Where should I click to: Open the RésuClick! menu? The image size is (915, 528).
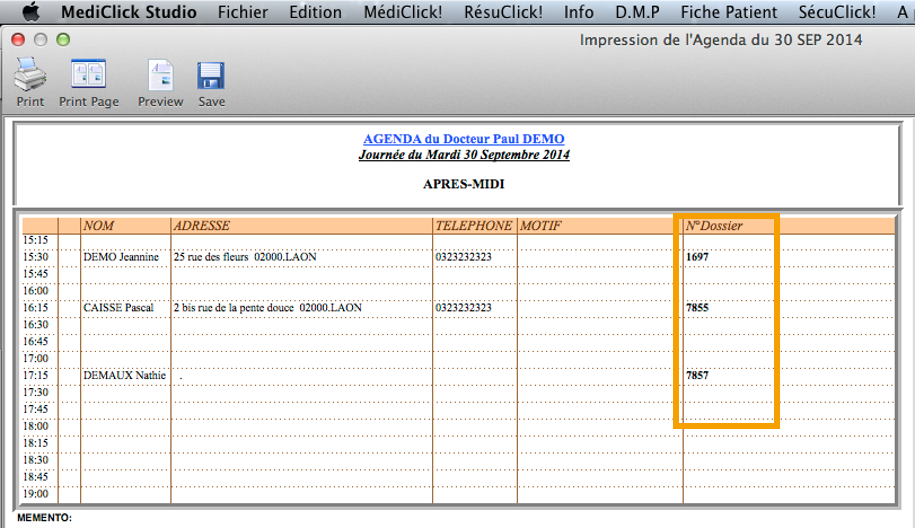pos(503,12)
